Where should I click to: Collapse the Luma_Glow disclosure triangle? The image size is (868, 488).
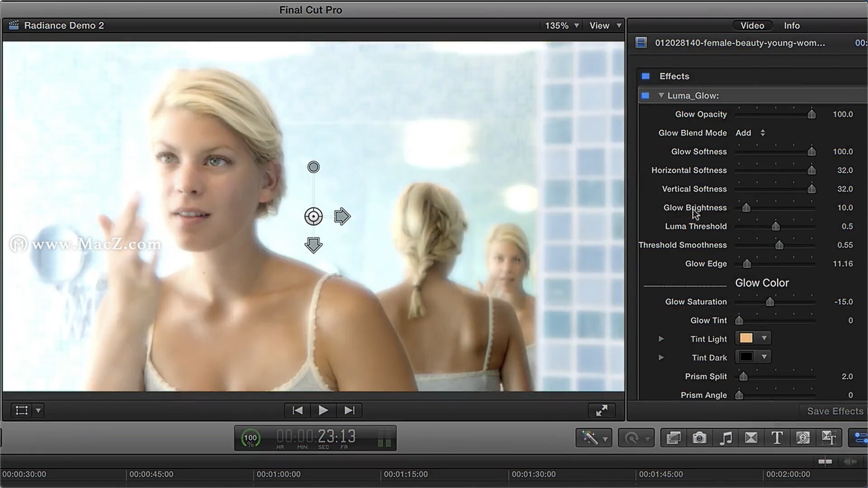click(661, 95)
